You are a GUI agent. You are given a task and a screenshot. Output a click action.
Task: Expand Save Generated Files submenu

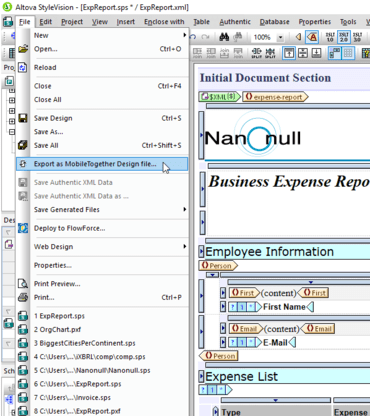click(102, 210)
